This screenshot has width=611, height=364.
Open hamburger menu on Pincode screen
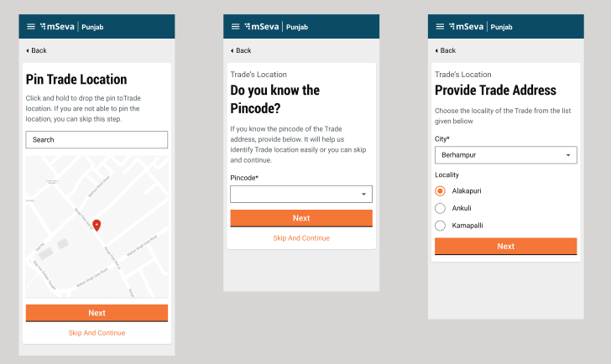click(235, 27)
